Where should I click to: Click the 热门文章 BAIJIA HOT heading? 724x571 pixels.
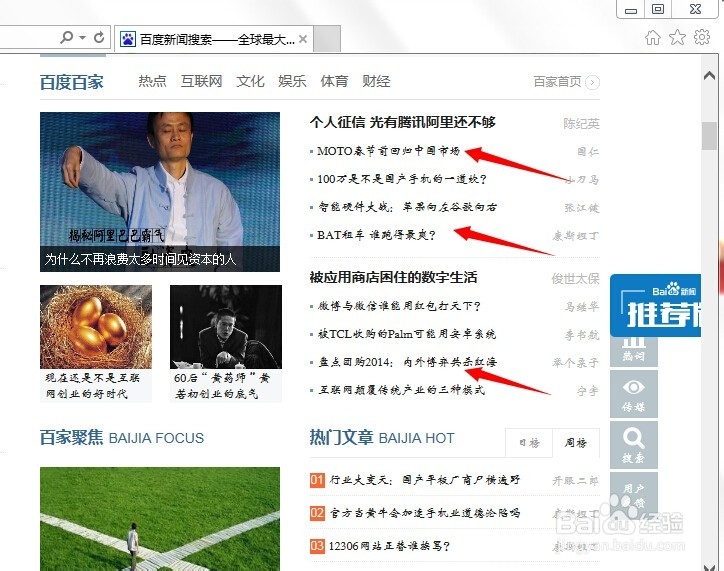382,438
